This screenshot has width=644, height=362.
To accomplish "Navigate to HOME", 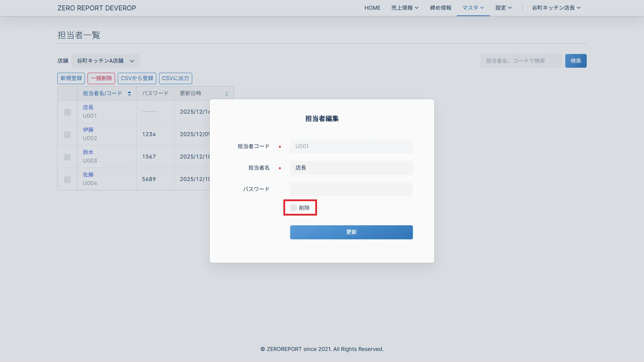I will tap(372, 8).
